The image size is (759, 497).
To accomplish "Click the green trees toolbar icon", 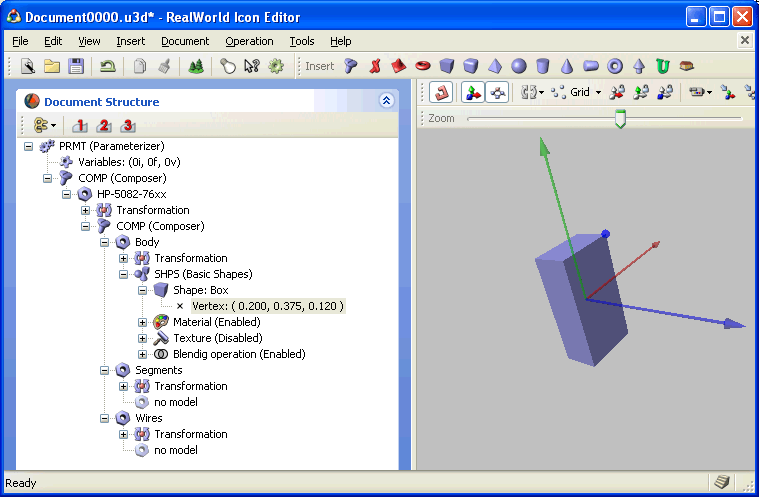I will coord(196,66).
